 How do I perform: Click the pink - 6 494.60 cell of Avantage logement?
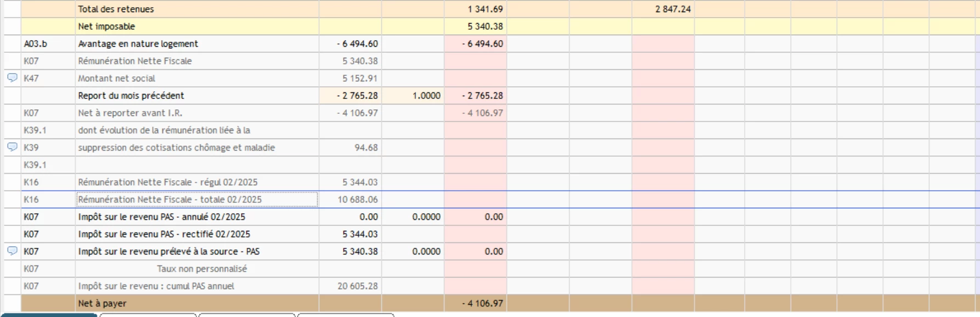(x=476, y=43)
